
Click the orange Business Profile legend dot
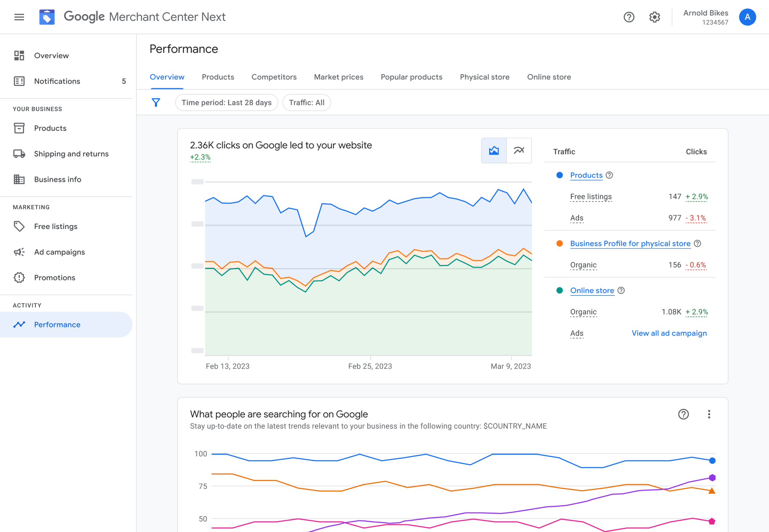[x=559, y=244]
